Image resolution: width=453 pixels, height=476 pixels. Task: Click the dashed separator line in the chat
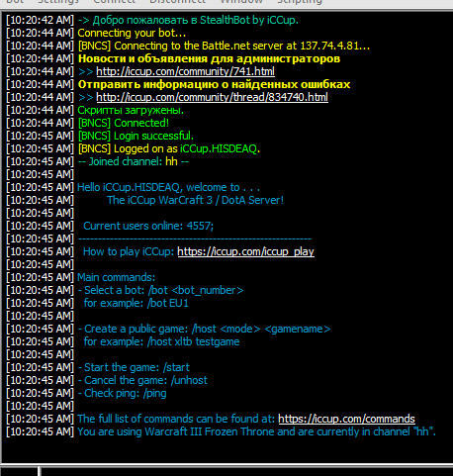195,238
